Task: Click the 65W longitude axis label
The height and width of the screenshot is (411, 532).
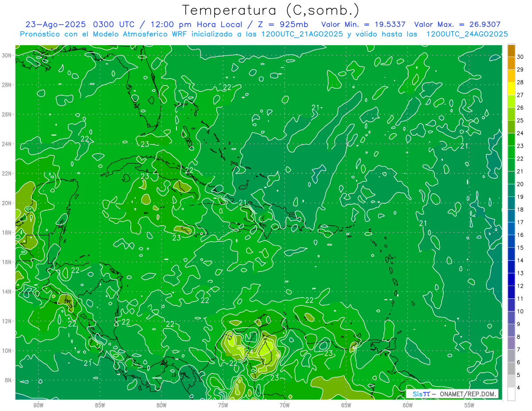Action: [346, 405]
